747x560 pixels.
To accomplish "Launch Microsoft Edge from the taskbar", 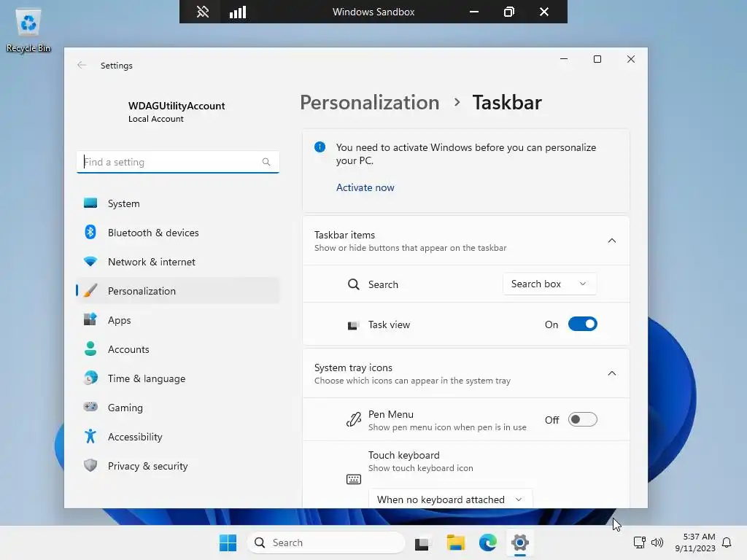I will tap(488, 542).
